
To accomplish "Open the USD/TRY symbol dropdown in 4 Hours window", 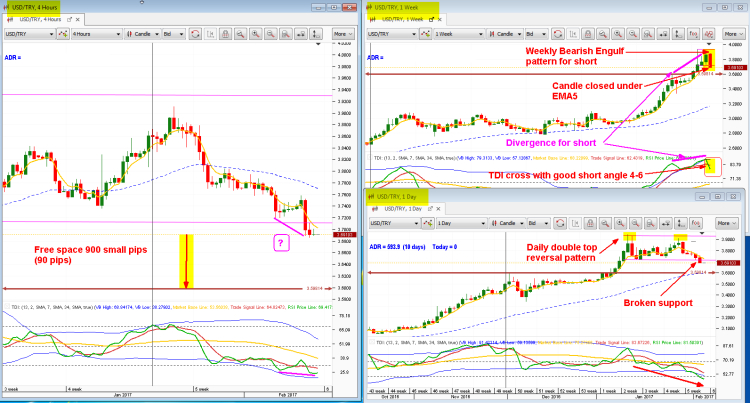I will (29, 34).
